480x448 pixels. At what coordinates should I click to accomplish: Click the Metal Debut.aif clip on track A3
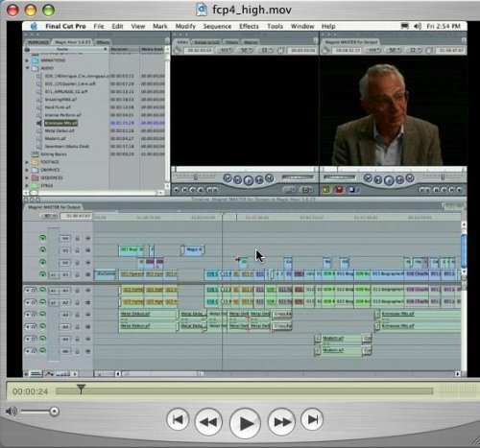tap(148, 315)
